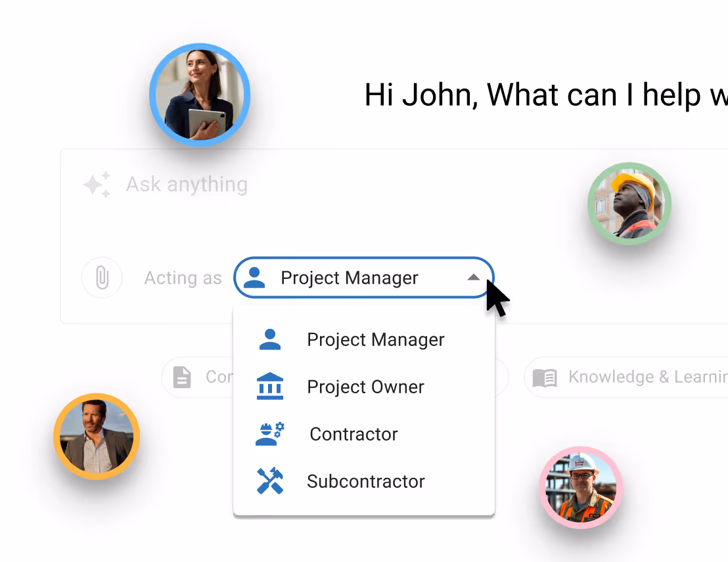Open the Acting as role selector

[363, 277]
